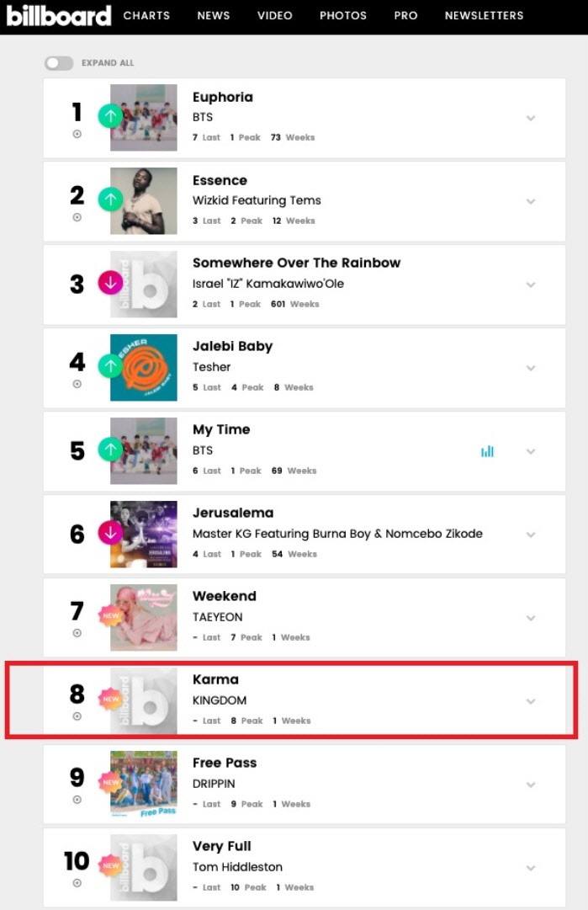Open Jalebi Baby album cover thumbnail
Image resolution: width=588 pixels, height=910 pixels.
click(x=144, y=367)
